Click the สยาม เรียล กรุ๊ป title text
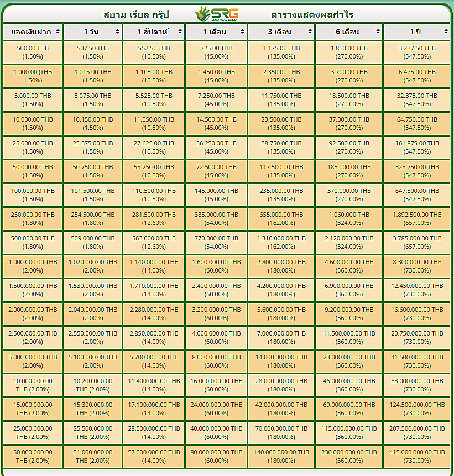This screenshot has height=476, width=454. [x=135, y=14]
